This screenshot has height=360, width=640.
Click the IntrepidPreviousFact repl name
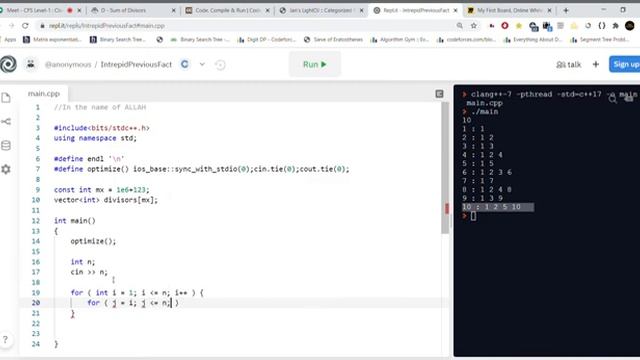coord(136,64)
